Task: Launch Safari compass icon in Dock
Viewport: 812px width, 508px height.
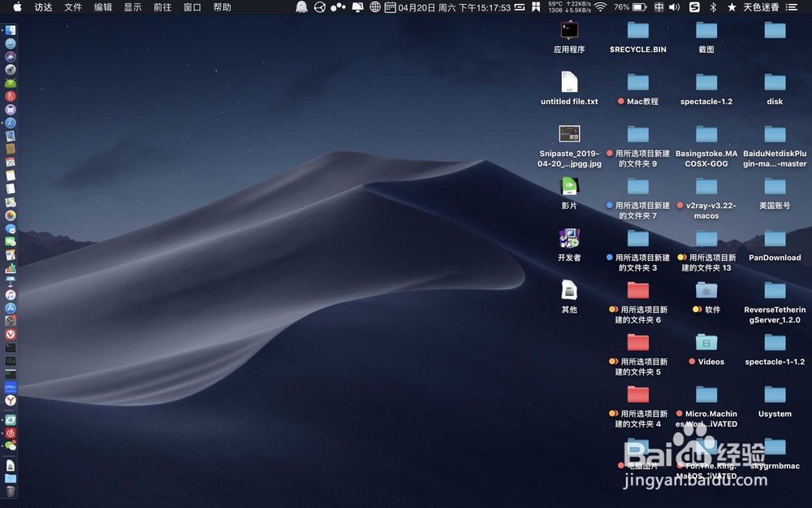Action: point(11,123)
